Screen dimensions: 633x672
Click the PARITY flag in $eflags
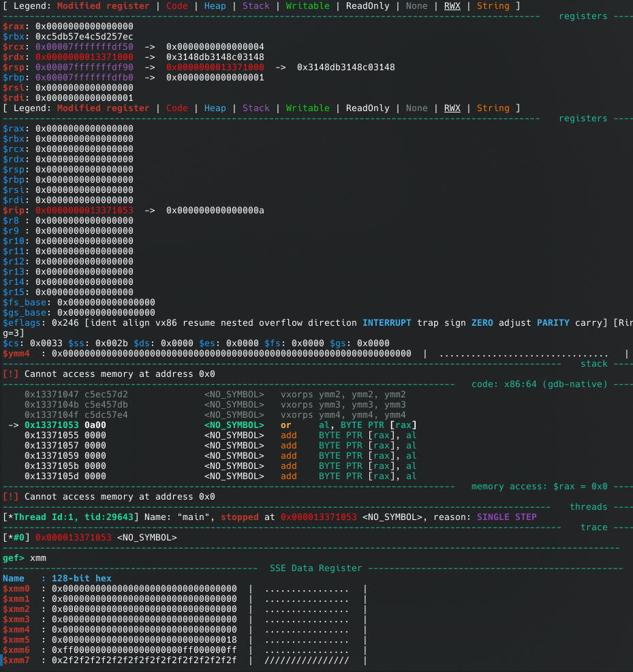tap(553, 323)
